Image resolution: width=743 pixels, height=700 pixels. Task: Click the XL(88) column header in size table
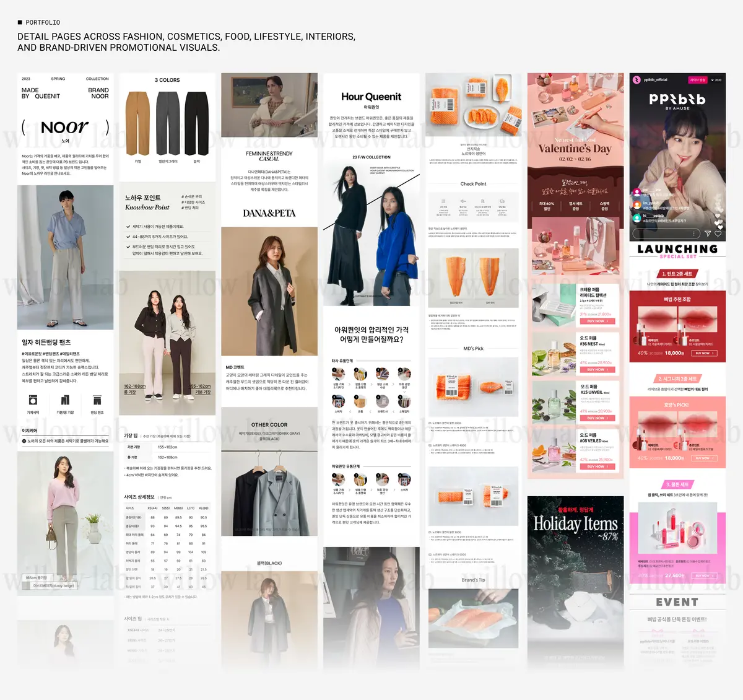(x=204, y=508)
